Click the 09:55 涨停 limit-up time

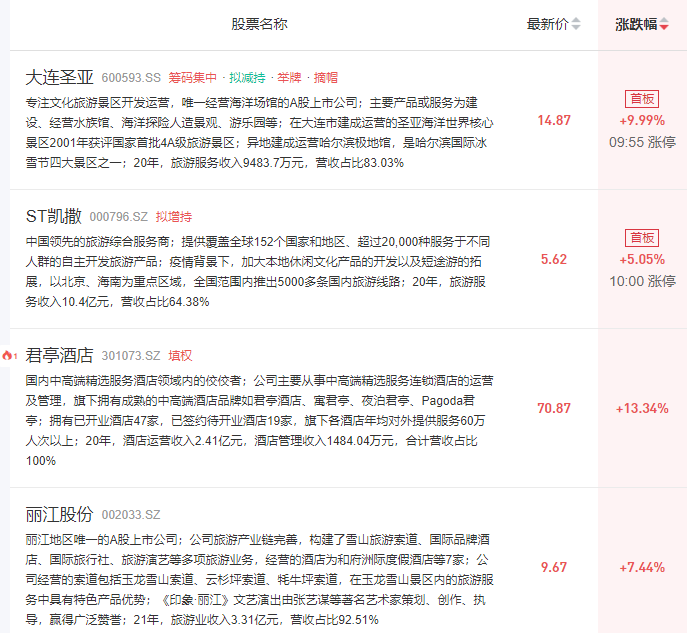click(x=642, y=142)
